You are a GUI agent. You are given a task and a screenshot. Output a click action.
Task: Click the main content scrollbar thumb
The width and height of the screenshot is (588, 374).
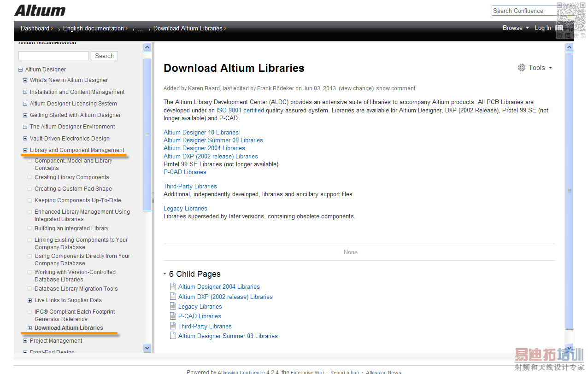tap(570, 191)
